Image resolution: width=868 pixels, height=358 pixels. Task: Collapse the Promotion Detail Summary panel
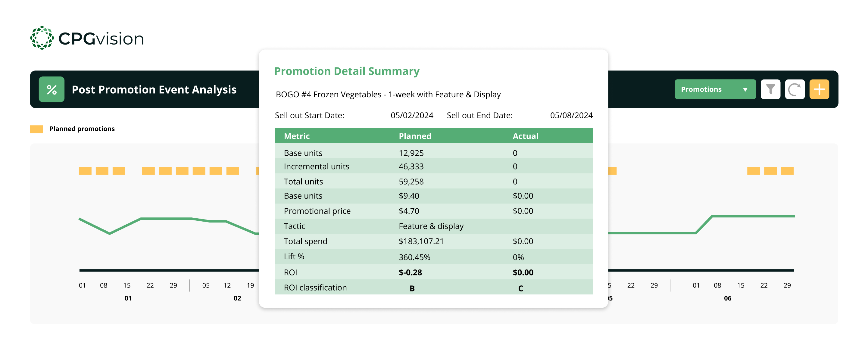tap(347, 71)
